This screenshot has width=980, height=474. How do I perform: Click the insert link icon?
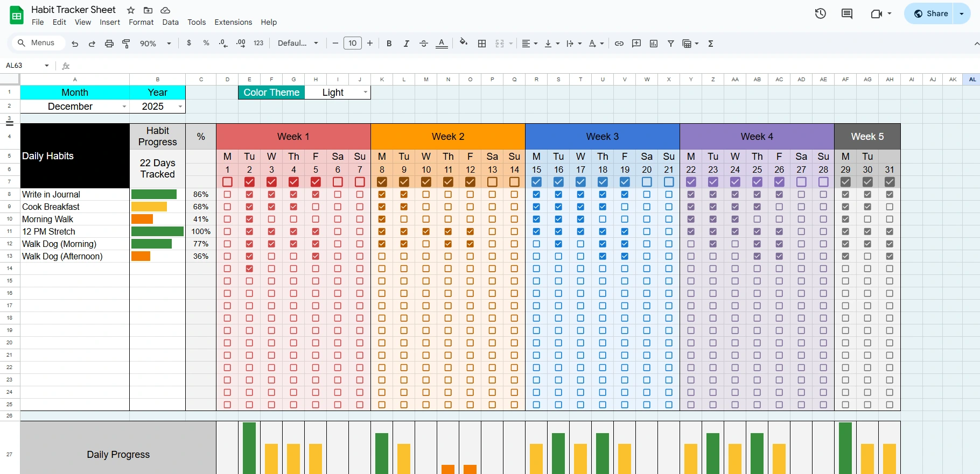[619, 44]
